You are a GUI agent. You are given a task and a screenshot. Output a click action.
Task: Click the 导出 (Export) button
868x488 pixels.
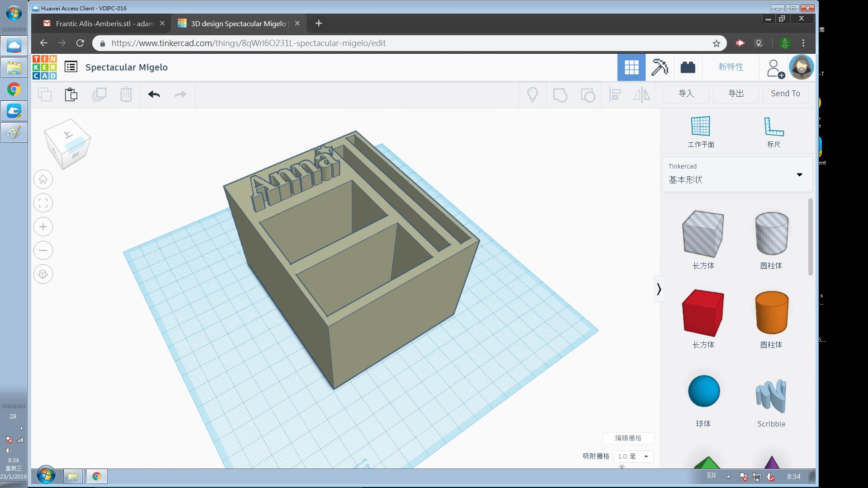pyautogui.click(x=736, y=94)
